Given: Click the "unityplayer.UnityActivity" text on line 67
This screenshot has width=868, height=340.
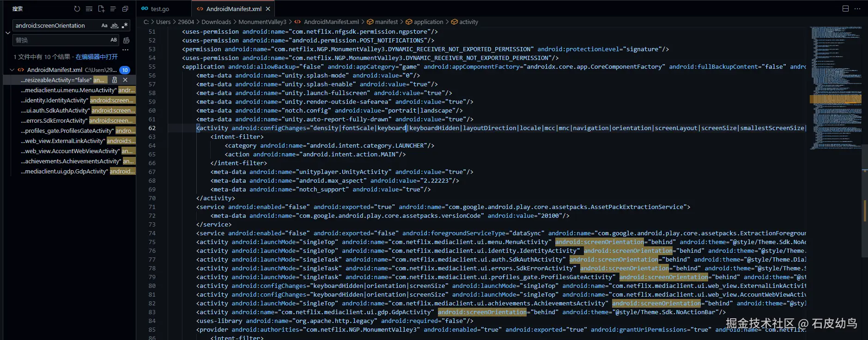Looking at the screenshot, I should point(344,172).
